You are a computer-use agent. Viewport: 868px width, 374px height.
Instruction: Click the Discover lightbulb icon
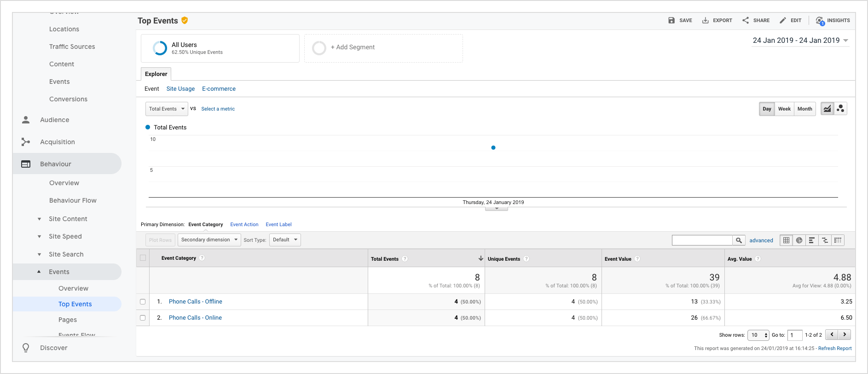point(26,348)
